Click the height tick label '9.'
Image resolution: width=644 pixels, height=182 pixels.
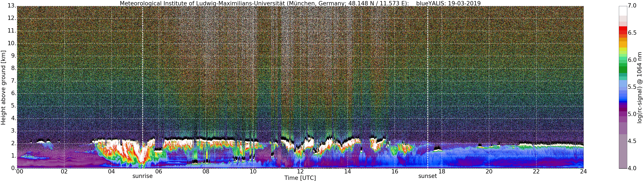[14, 56]
